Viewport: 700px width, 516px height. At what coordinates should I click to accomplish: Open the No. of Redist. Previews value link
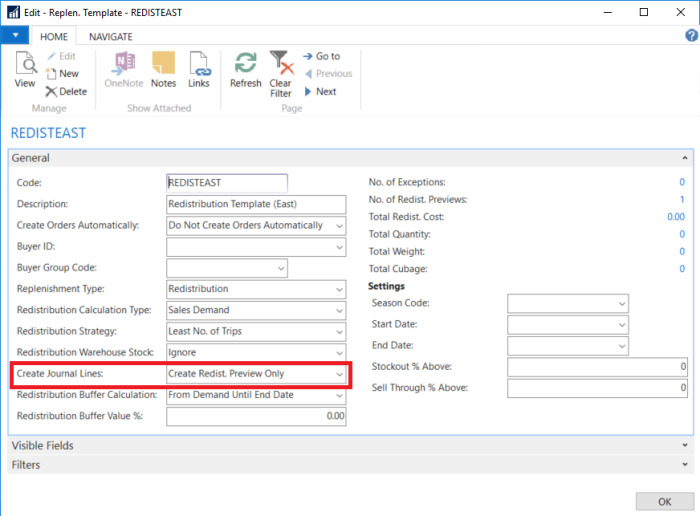pyautogui.click(x=682, y=199)
